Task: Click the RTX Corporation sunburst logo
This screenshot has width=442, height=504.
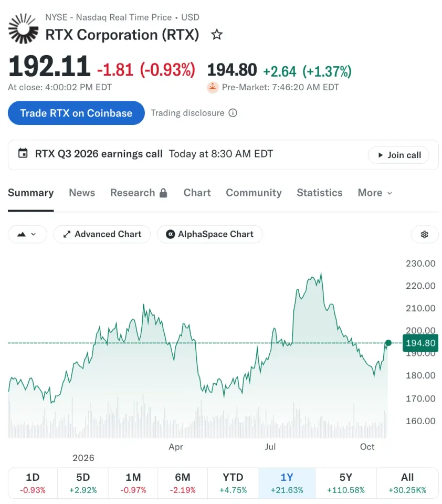Action: click(x=23, y=28)
